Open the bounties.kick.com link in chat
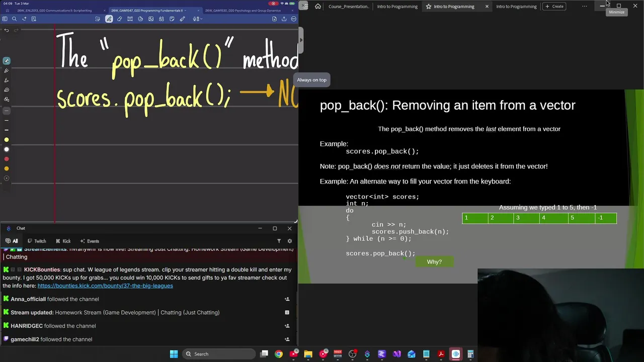 click(105, 286)
